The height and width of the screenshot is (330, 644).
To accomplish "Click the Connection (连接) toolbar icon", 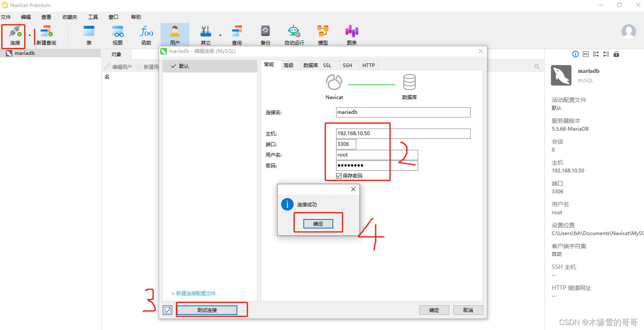I will [15, 36].
